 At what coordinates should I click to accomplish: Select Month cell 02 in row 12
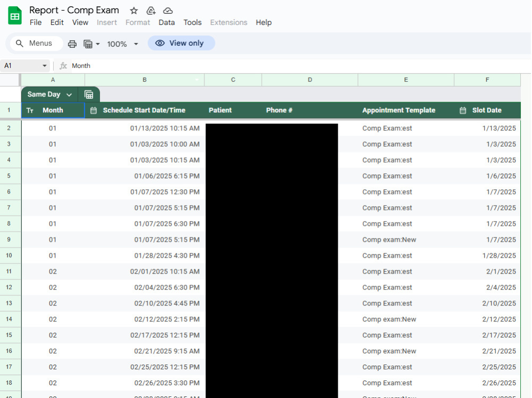(x=53, y=287)
